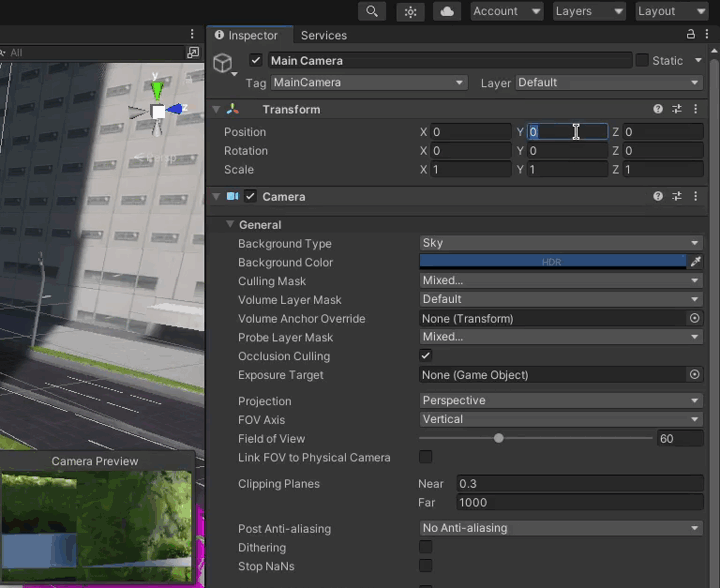Open the Account menu button
The image size is (720, 588).
(505, 11)
